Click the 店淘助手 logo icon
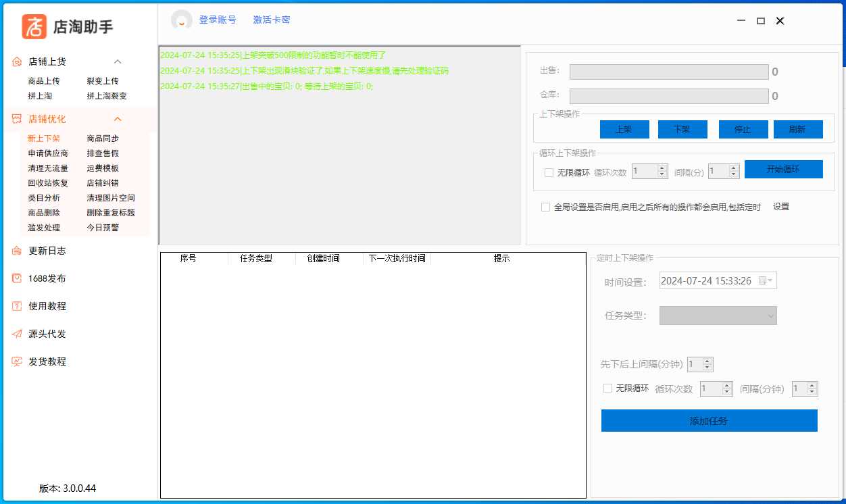Viewport: 846px width, 504px height. (x=34, y=26)
